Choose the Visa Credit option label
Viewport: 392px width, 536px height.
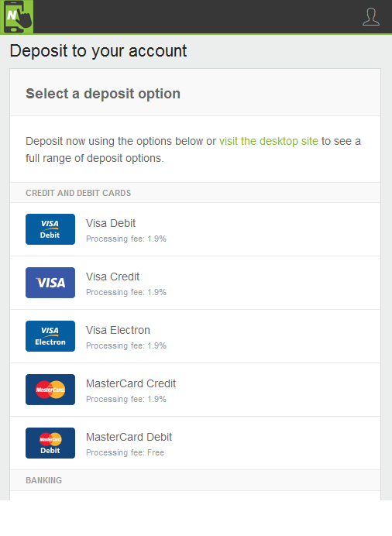tap(113, 277)
